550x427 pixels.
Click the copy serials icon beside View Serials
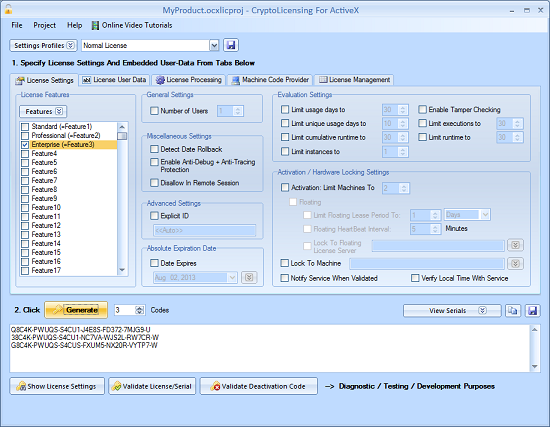[512, 311]
